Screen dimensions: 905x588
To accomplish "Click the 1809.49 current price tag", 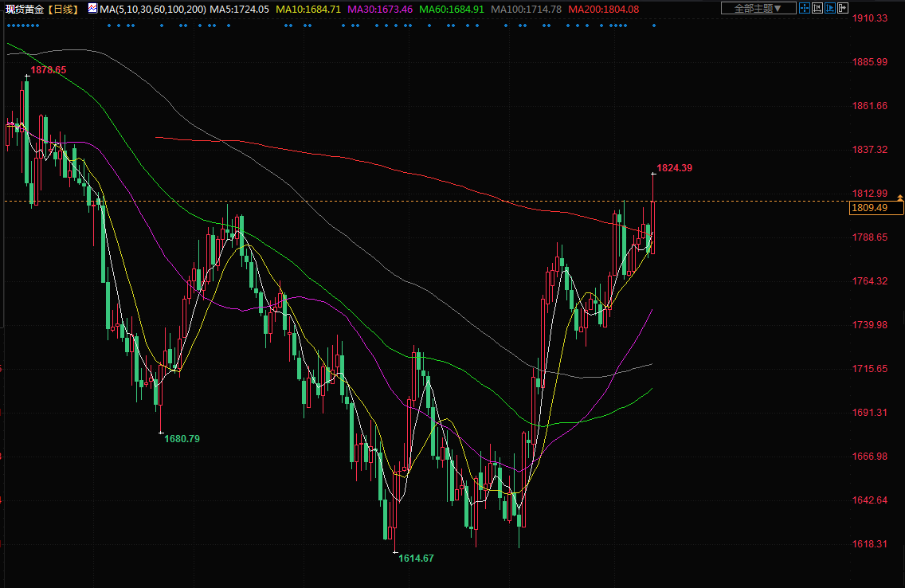I will (876, 208).
